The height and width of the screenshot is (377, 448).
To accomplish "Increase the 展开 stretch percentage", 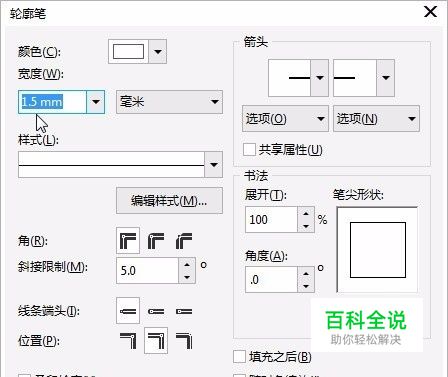I will pyautogui.click(x=306, y=213).
